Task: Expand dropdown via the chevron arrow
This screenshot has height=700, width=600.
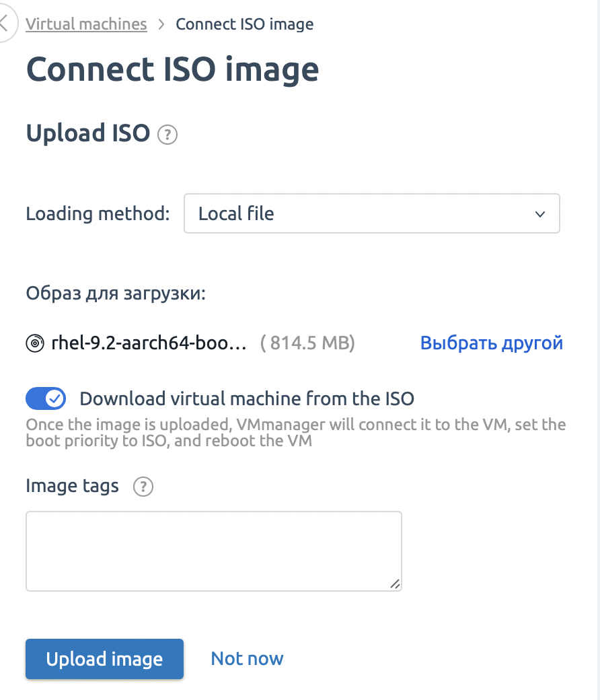Action: pyautogui.click(x=539, y=214)
